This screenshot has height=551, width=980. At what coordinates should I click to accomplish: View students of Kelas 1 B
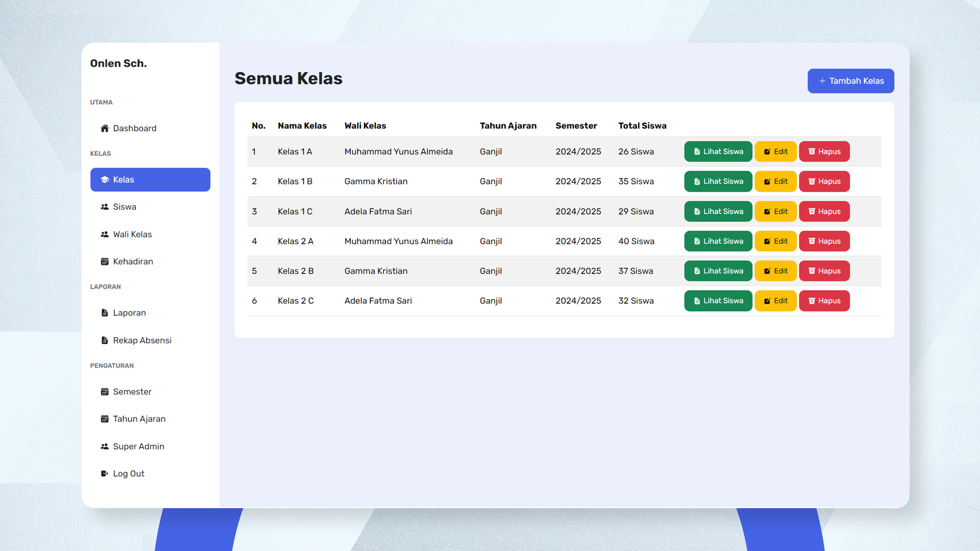point(718,181)
